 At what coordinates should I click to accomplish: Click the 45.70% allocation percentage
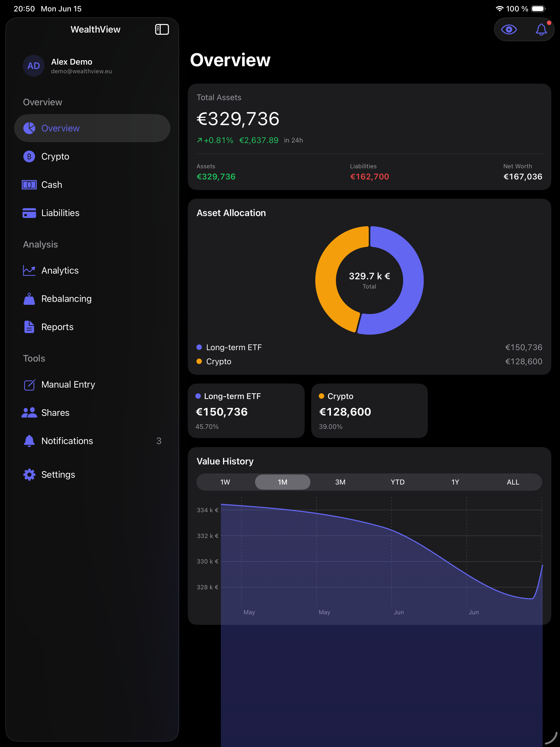(x=207, y=426)
